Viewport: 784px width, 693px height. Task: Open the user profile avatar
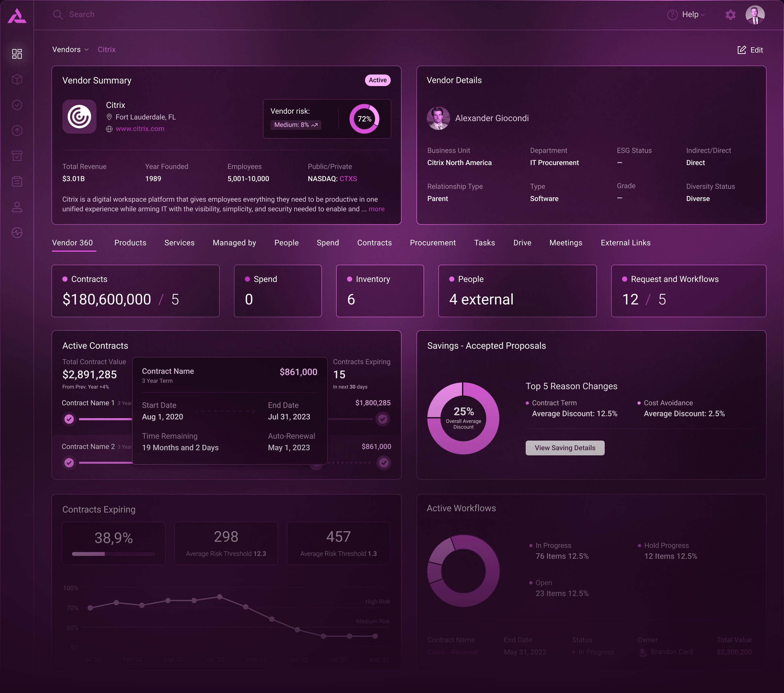point(755,15)
